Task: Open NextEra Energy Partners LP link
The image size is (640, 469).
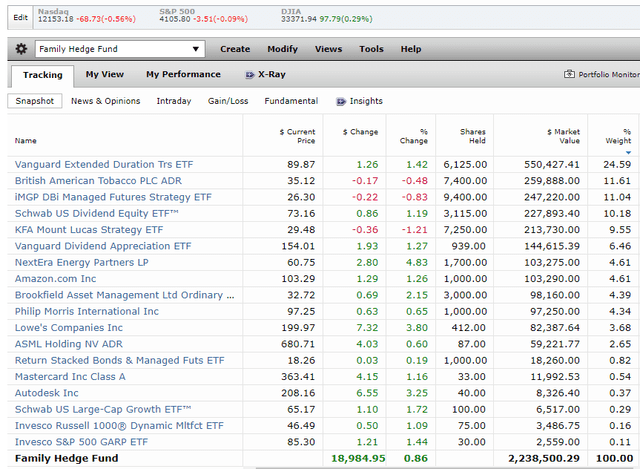Action: (82, 262)
